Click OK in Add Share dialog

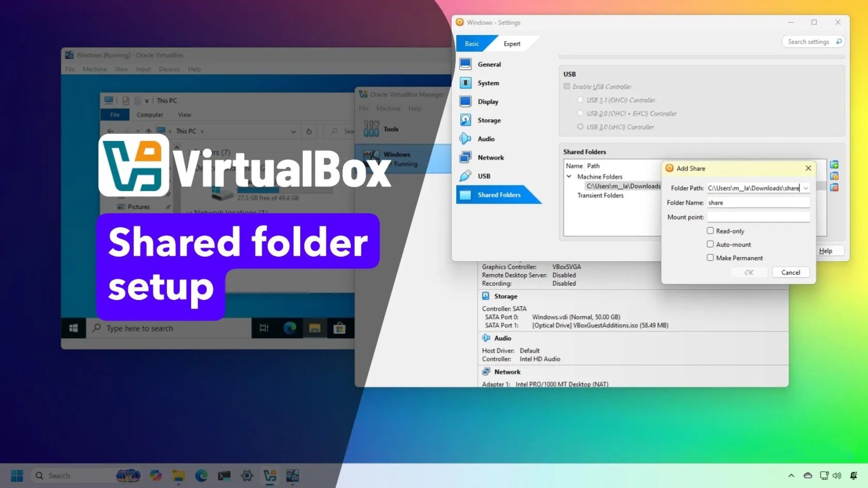pyautogui.click(x=749, y=272)
